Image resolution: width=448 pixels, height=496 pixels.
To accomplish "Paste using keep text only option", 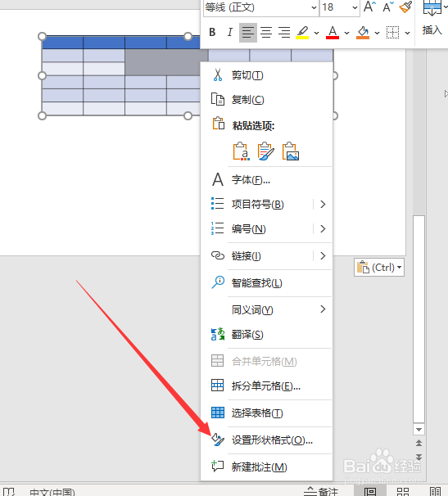I will pos(241,151).
